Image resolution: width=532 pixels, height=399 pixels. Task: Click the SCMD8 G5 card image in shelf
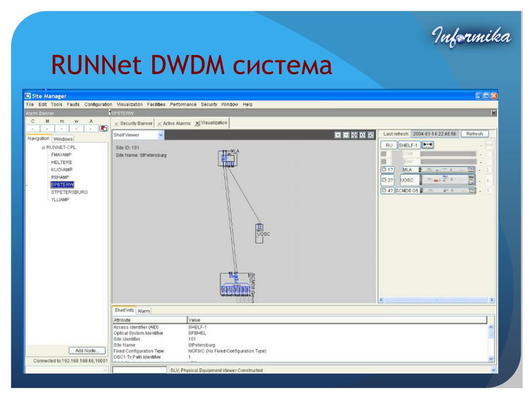(447, 191)
